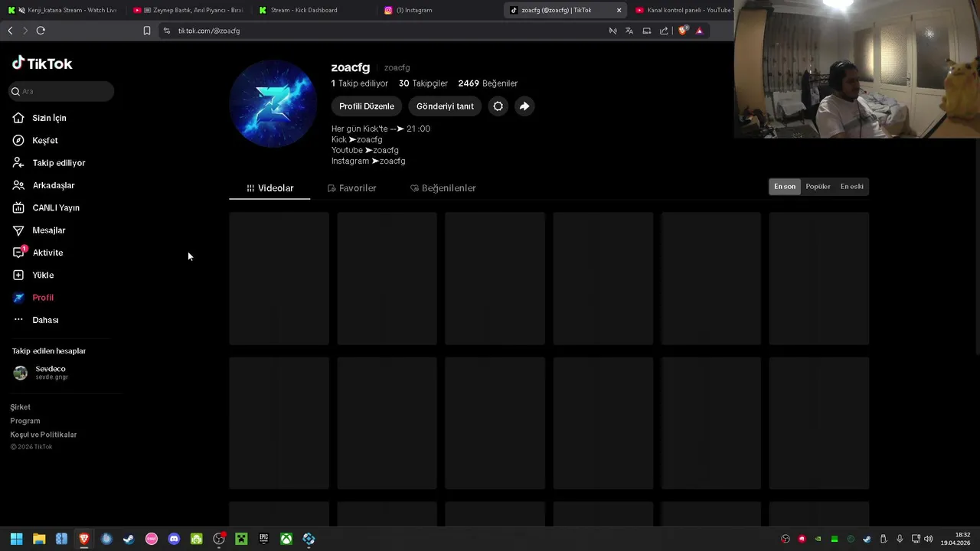This screenshot has height=551, width=980.
Task: Sort videos by En son
Action: (x=785, y=187)
